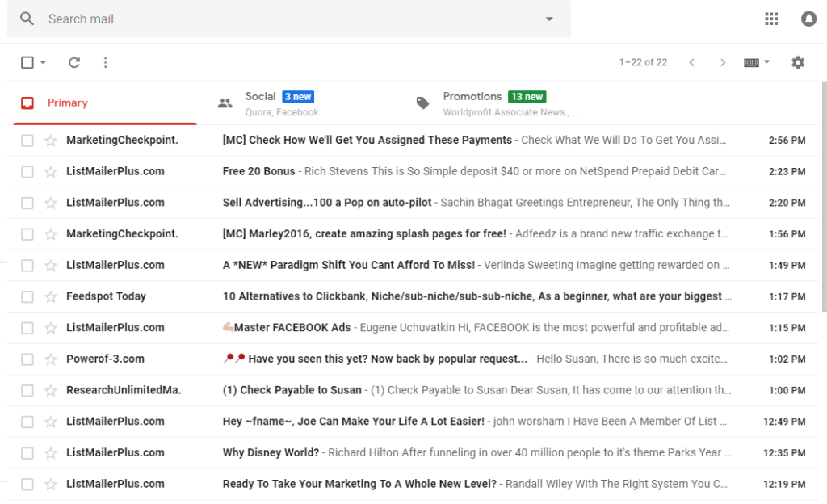Screen dimensions: 827x504
Task: Click the search magnifier icon
Action: point(27,19)
